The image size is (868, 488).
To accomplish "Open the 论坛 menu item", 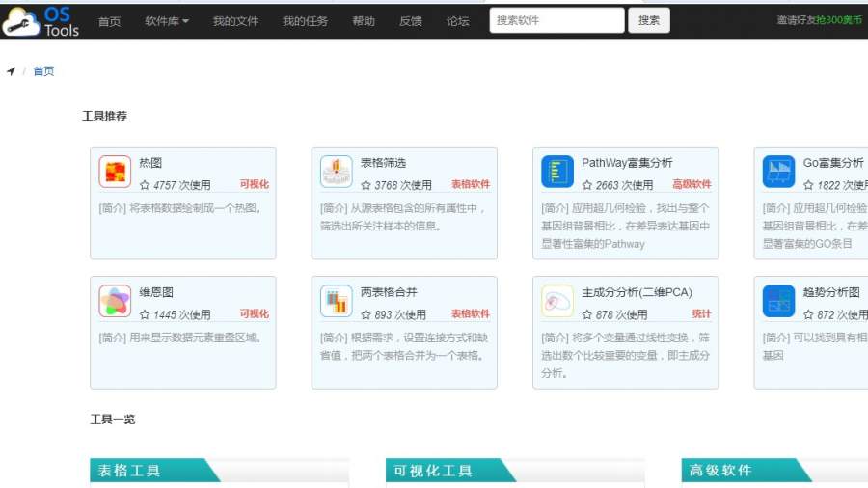I will tap(458, 21).
